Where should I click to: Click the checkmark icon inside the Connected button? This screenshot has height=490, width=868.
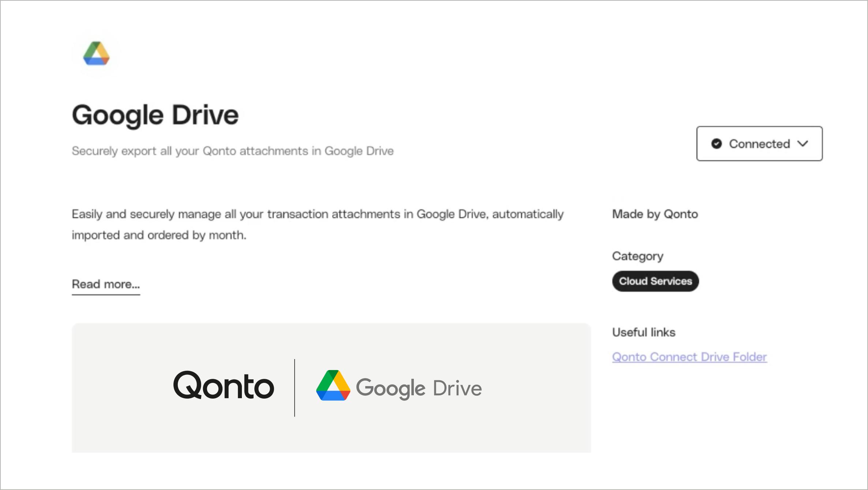click(x=717, y=144)
